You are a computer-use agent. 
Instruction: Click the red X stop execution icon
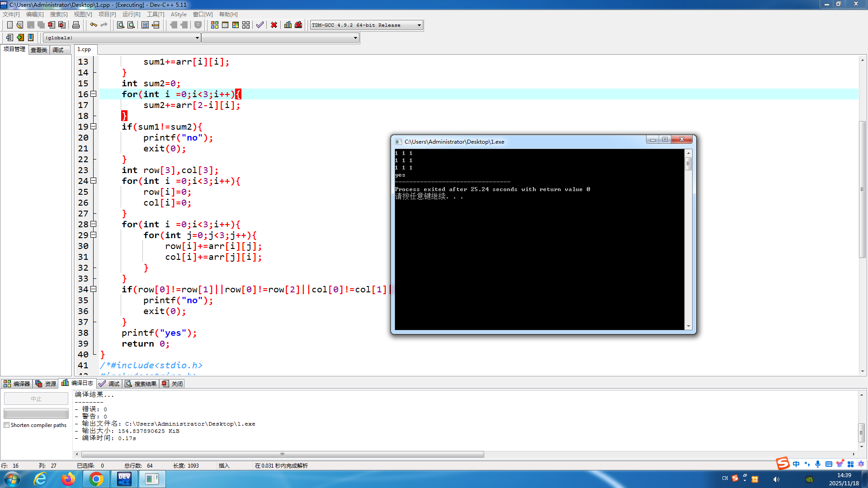274,25
